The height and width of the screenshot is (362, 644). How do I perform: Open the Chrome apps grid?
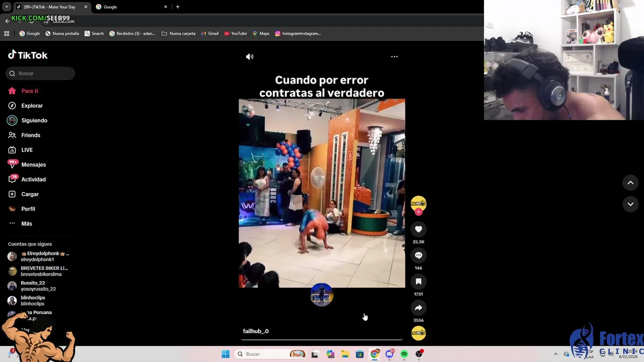click(7, 34)
